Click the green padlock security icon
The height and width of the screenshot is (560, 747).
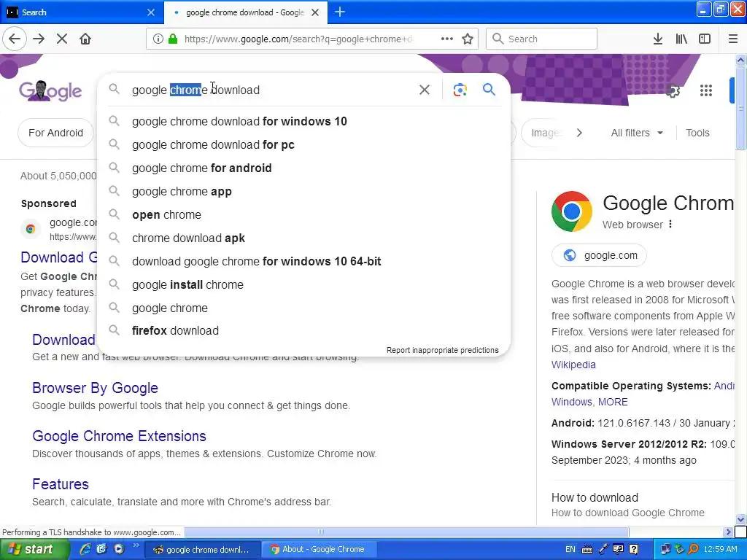tap(173, 39)
